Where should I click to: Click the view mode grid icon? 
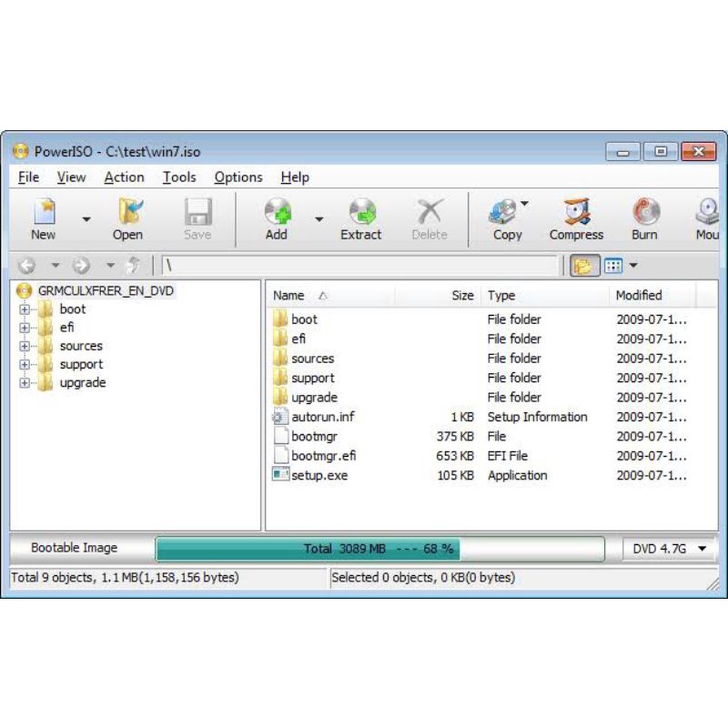[x=613, y=266]
